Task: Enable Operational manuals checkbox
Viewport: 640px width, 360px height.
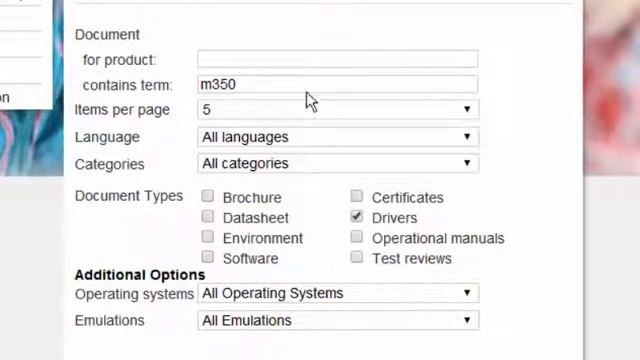Action: click(356, 237)
